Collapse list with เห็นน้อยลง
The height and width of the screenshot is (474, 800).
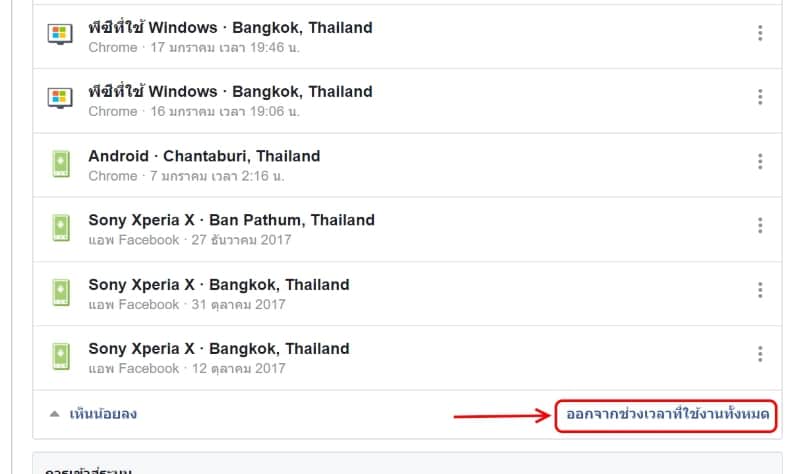tap(102, 413)
